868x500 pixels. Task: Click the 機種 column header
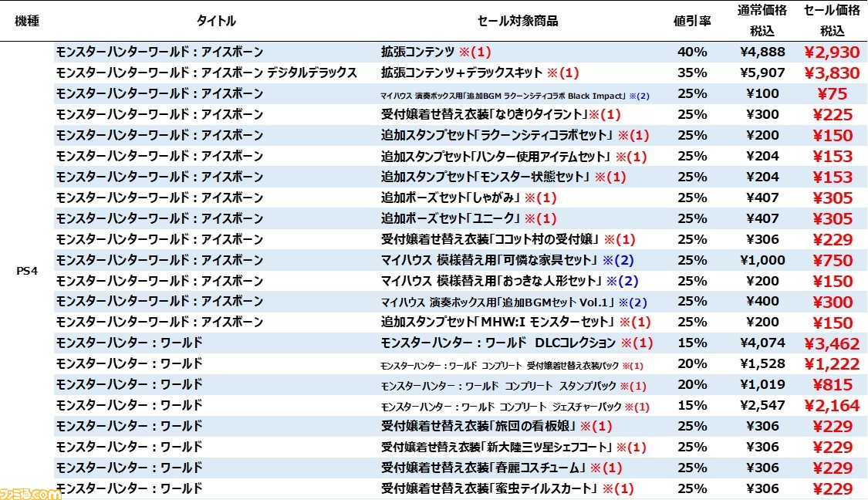26,21
